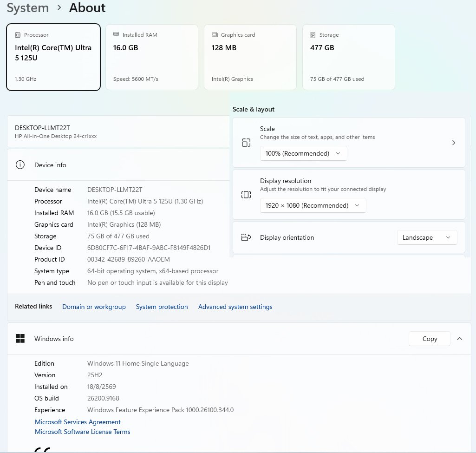Click the No pen or touch input text
This screenshot has width=476, height=453.
pos(157,282)
